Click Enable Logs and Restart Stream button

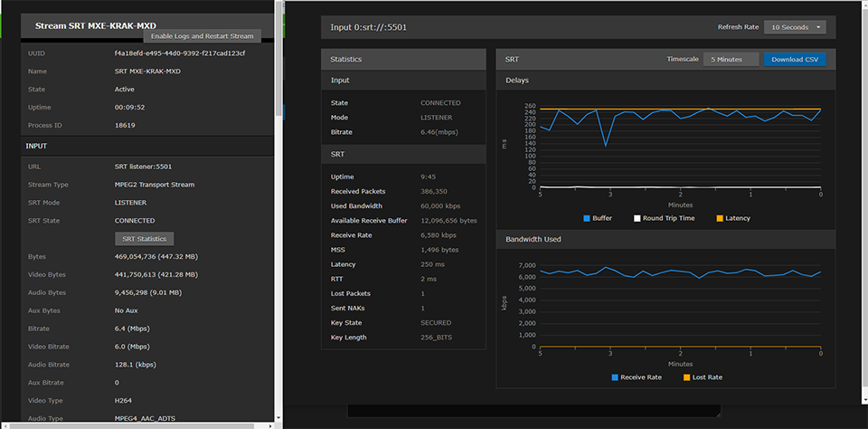(x=203, y=36)
